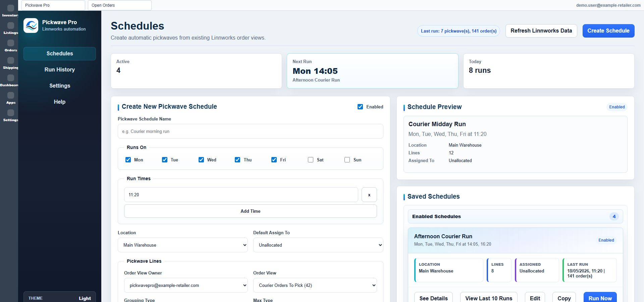Click the Lines 8 info box
Image resolution: width=644 pixels, height=302 pixels.
click(x=499, y=270)
